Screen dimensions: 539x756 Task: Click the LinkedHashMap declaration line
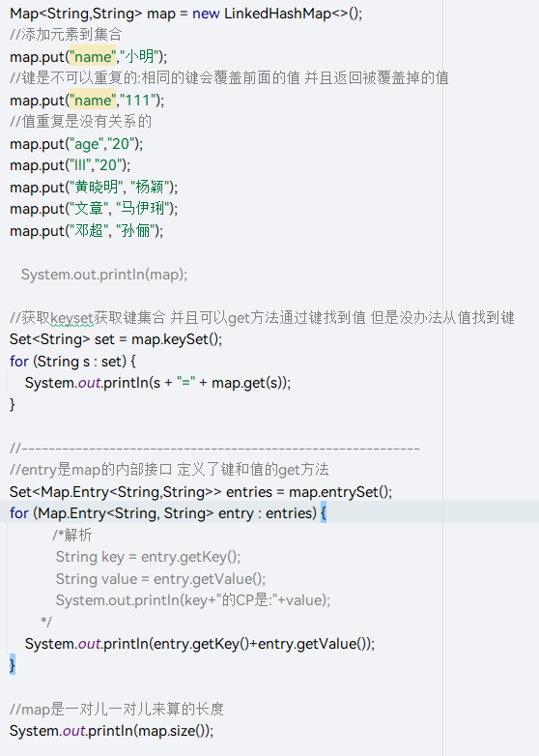[185, 13]
